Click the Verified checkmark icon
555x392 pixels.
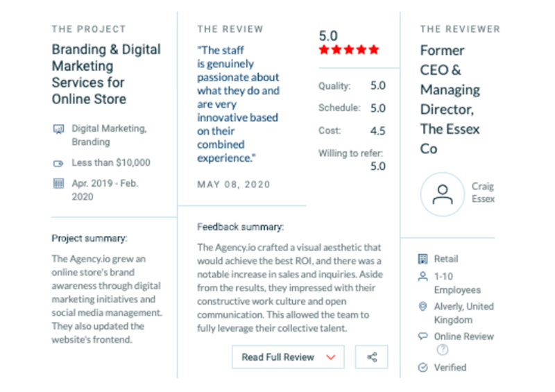(x=422, y=368)
